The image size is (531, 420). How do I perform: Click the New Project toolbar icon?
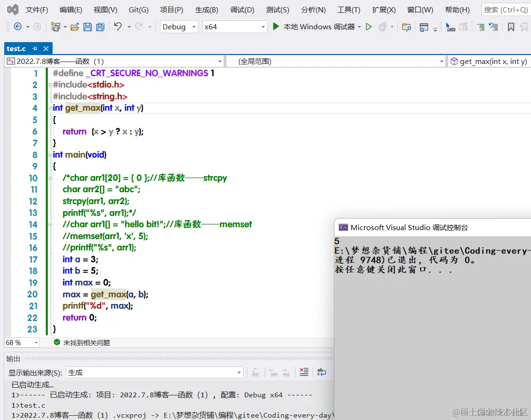[55, 27]
